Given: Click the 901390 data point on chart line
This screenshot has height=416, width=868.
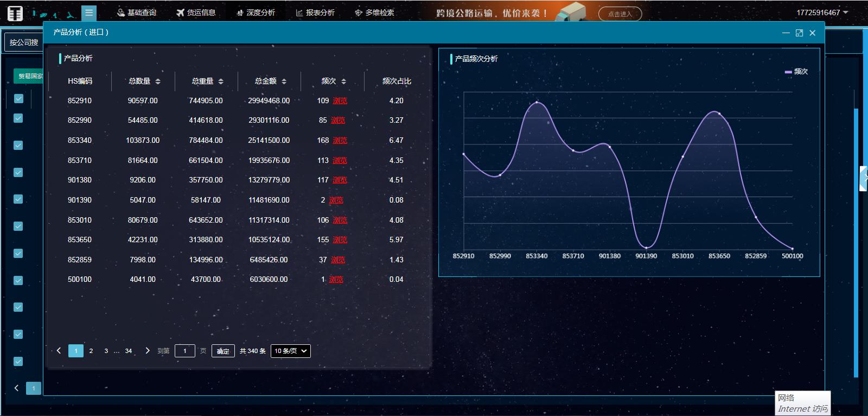Looking at the screenshot, I should pos(646,248).
